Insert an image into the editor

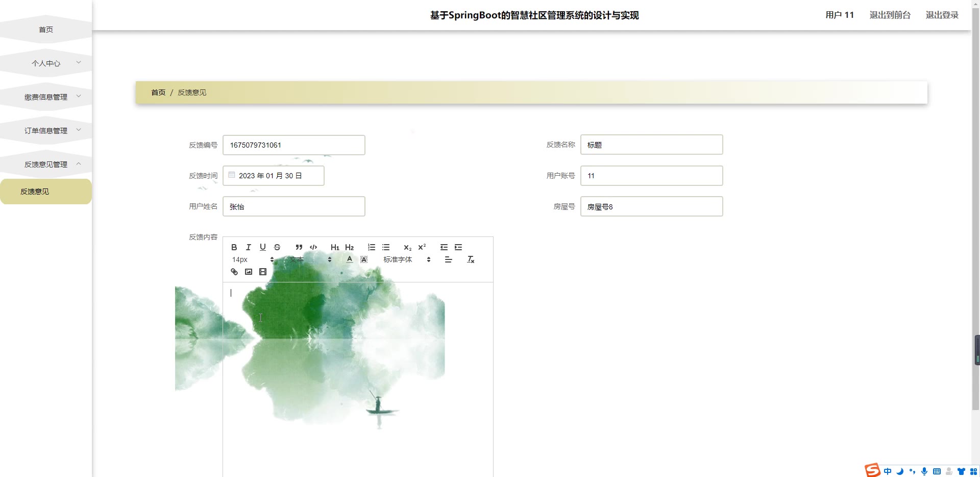click(x=249, y=272)
